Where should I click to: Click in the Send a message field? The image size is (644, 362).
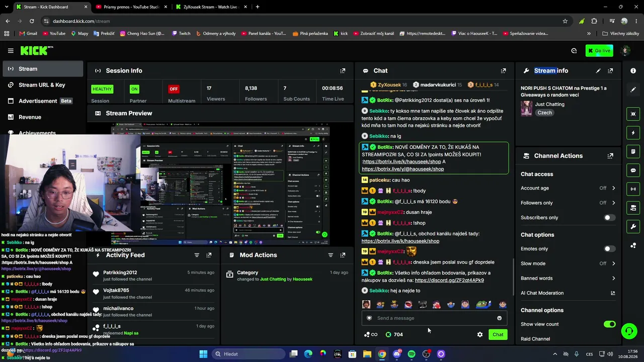(434, 318)
